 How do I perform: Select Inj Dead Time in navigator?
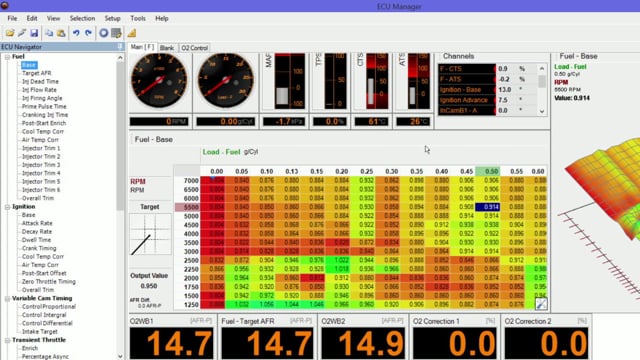(x=40, y=82)
